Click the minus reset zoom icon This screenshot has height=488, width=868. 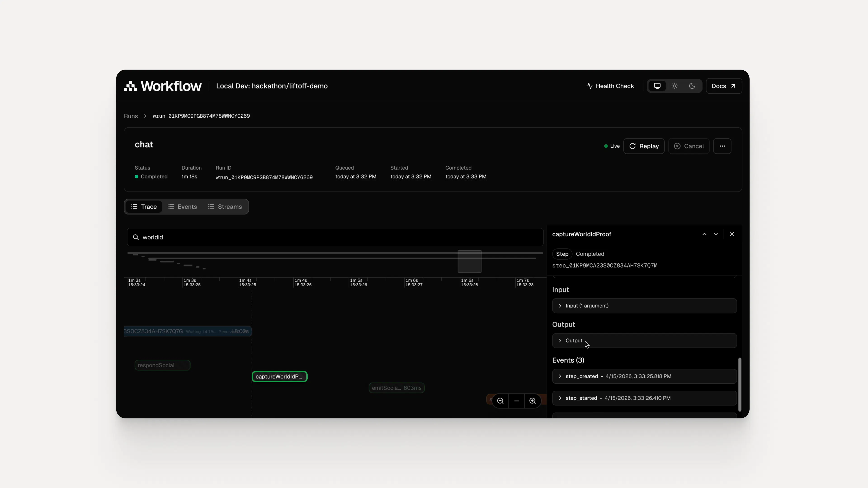coord(516,401)
